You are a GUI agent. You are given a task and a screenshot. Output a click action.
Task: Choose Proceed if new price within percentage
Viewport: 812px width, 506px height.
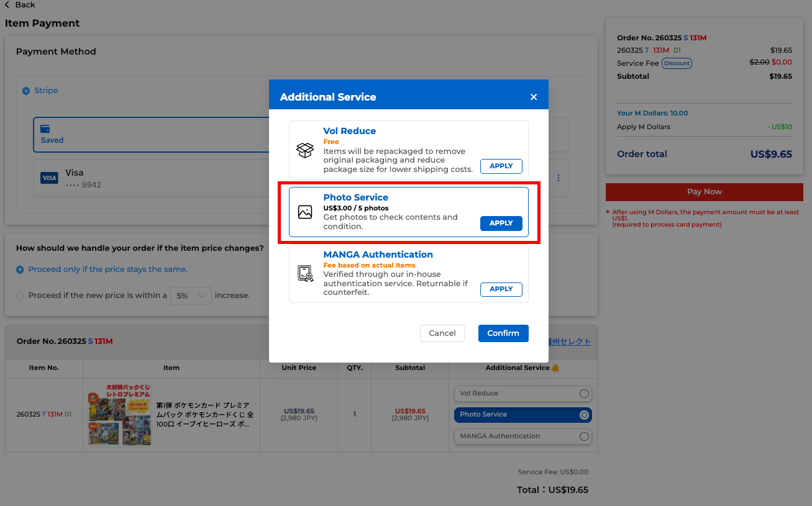tap(21, 296)
